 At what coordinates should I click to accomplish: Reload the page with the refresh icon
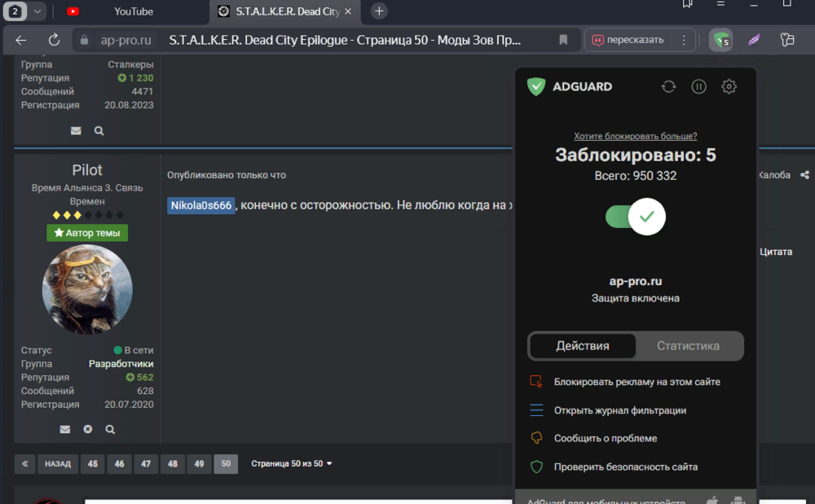(54, 40)
